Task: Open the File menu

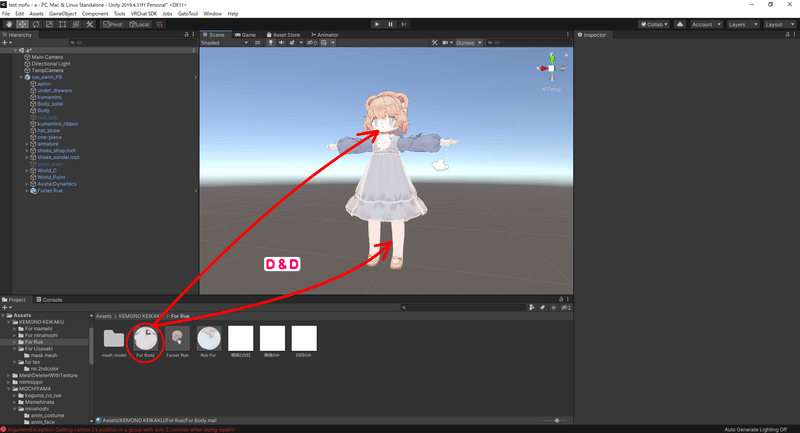Action: click(6, 14)
